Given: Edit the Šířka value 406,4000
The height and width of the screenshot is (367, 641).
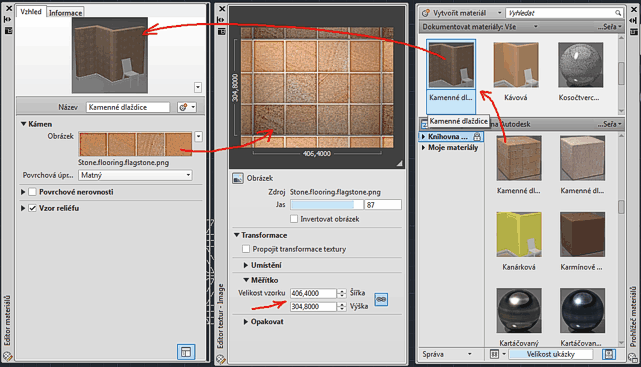Looking at the screenshot, I should pyautogui.click(x=314, y=293).
